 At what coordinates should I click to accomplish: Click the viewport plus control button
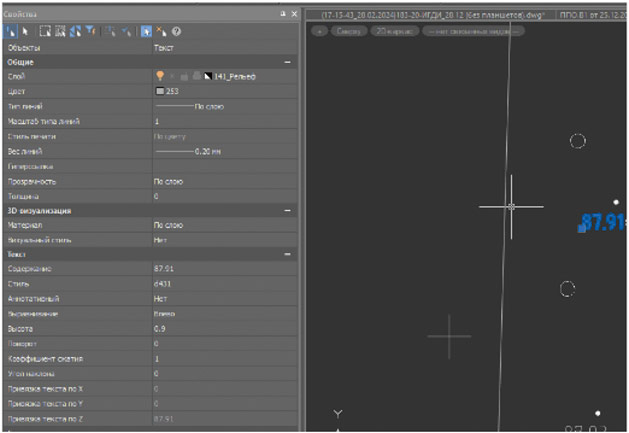pyautogui.click(x=320, y=31)
